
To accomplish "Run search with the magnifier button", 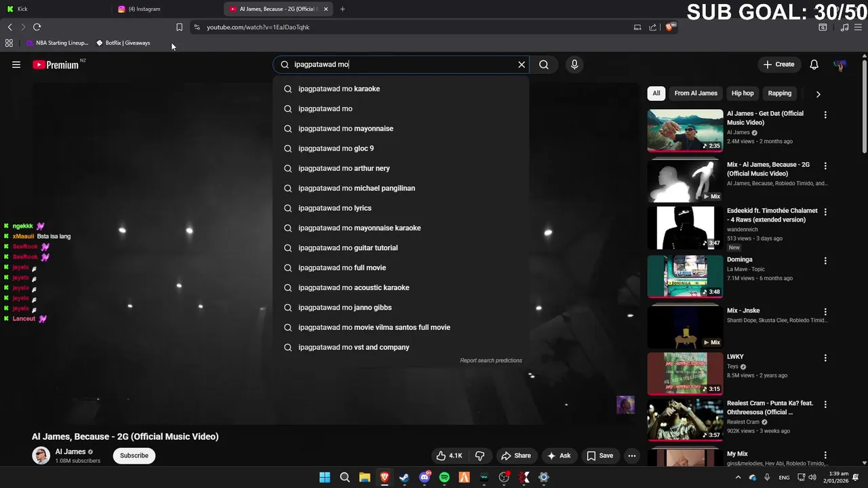I will point(544,64).
